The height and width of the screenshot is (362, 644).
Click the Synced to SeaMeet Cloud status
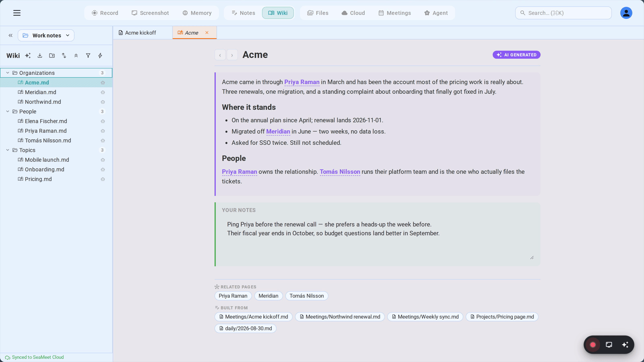[35, 357]
